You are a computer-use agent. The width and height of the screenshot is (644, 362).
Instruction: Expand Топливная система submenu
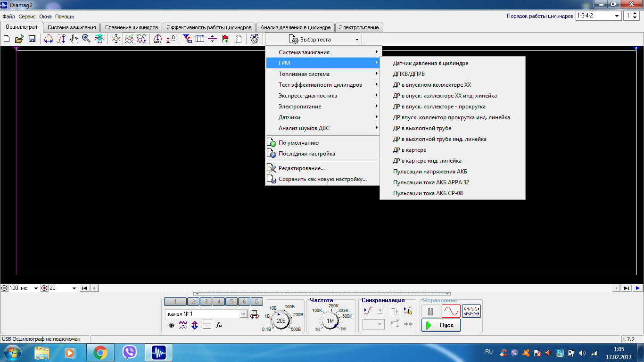pos(323,74)
